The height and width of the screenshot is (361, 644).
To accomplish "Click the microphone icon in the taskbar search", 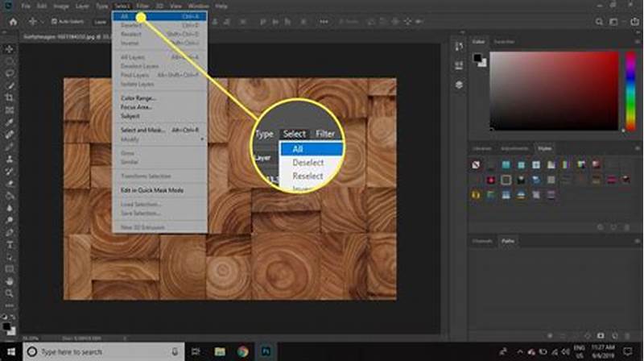I will coord(175,352).
